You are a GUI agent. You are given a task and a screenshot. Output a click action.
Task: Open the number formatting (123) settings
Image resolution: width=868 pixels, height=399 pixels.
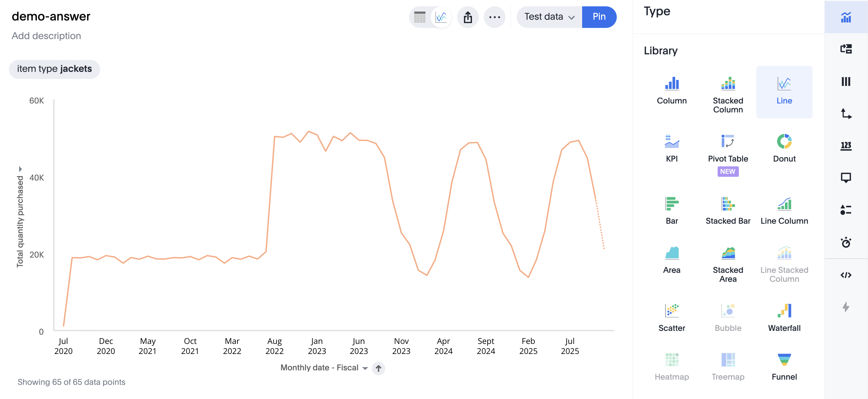pyautogui.click(x=846, y=146)
